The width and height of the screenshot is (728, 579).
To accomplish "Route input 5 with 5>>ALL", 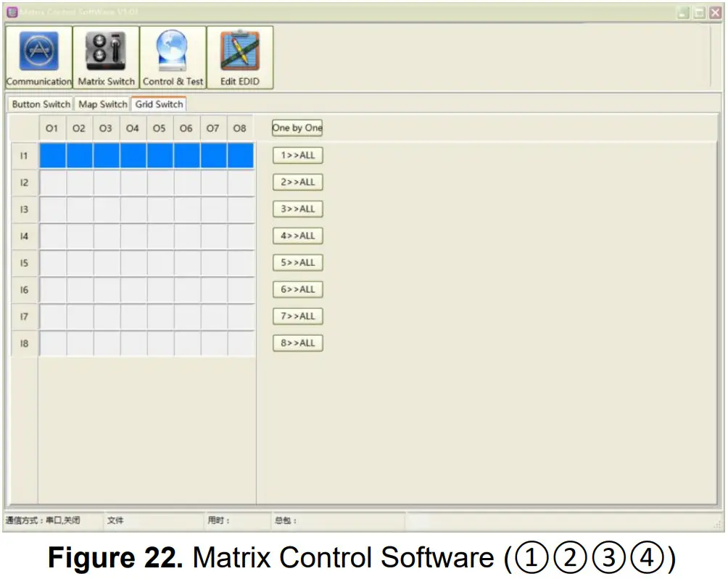I will pyautogui.click(x=297, y=262).
